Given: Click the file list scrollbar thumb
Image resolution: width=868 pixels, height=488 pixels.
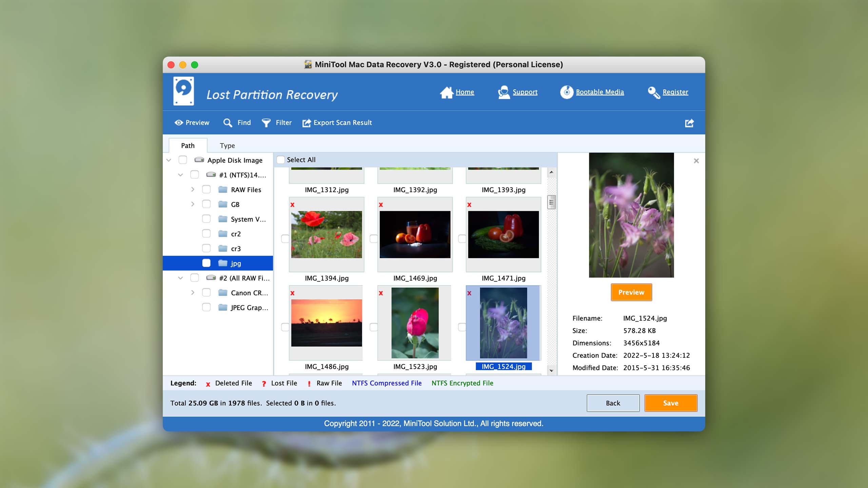Looking at the screenshot, I should 552,202.
